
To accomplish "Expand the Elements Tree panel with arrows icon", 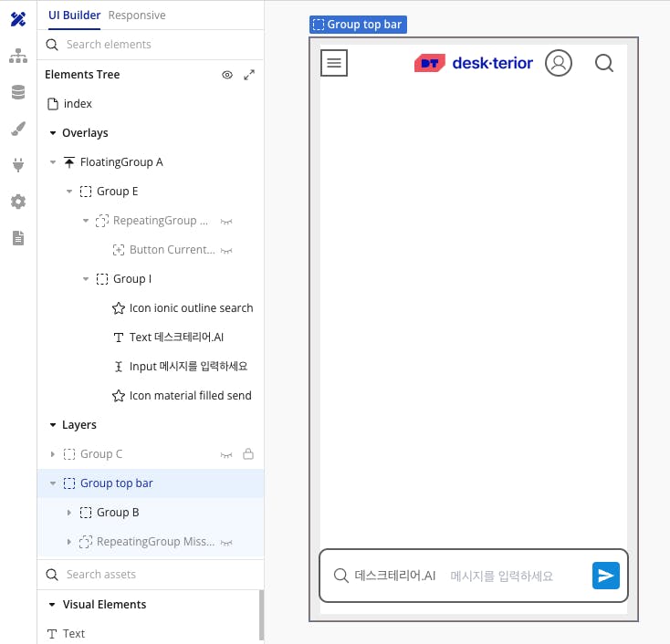I will [249, 75].
